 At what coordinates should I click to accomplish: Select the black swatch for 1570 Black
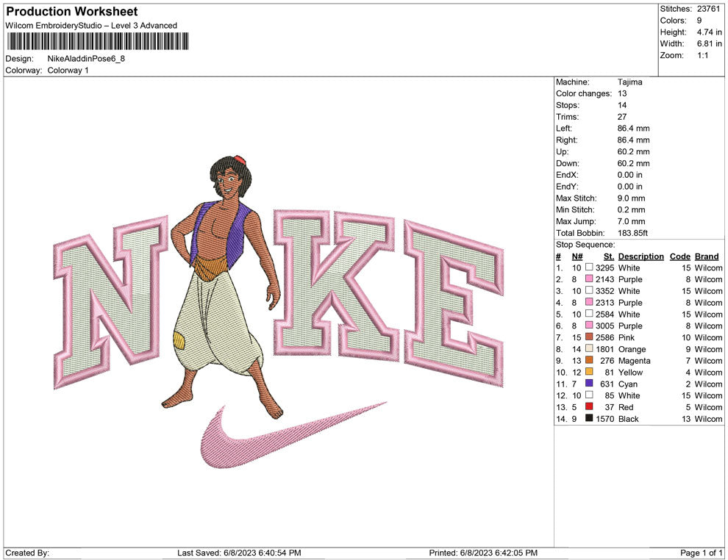589,418
